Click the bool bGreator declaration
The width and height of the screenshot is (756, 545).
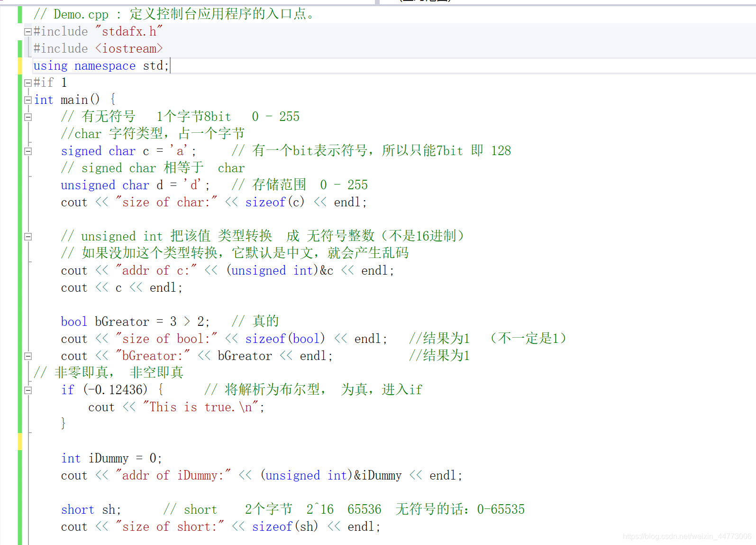pos(135,322)
